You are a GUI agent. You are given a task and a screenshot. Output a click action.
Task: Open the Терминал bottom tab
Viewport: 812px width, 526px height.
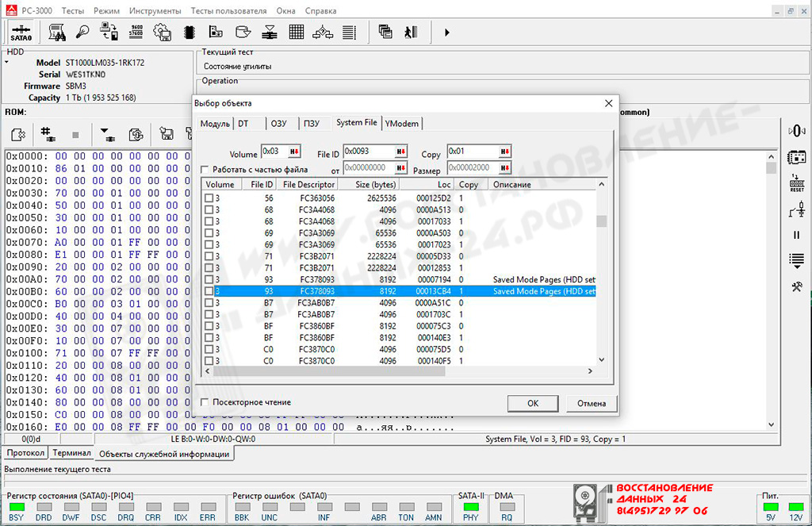tap(71, 452)
